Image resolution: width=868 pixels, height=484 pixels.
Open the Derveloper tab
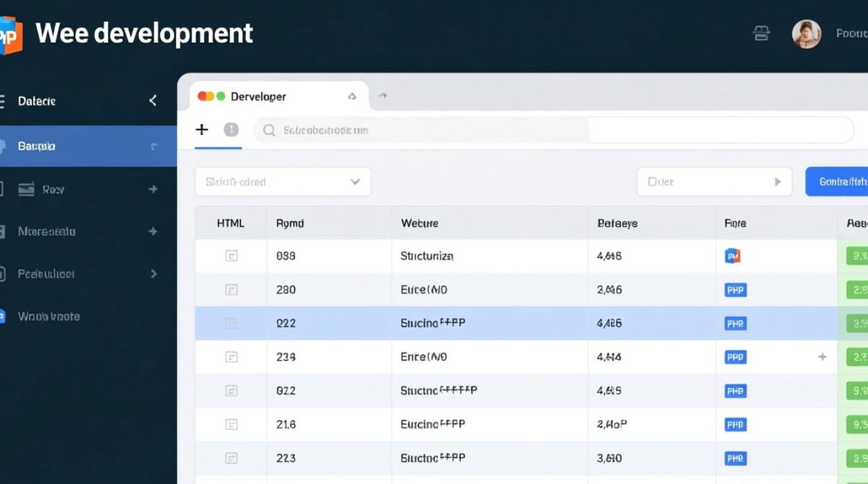tap(258, 97)
